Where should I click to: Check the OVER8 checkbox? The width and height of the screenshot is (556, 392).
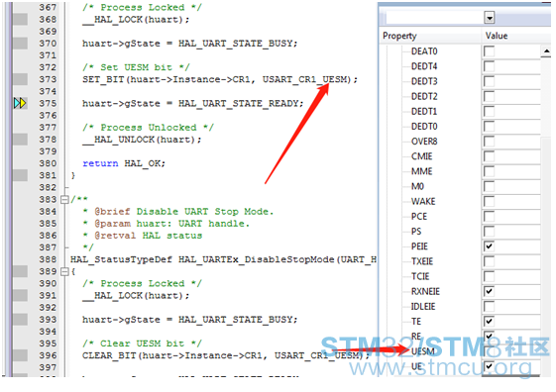point(489,142)
